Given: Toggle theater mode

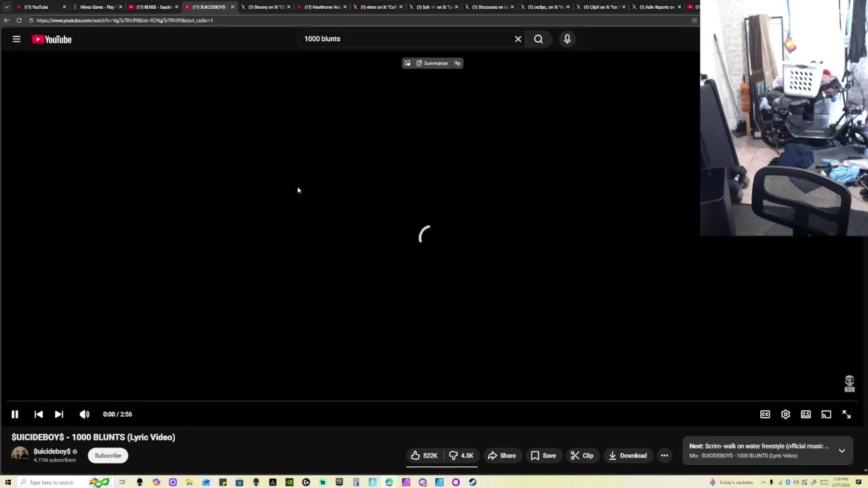Looking at the screenshot, I should tap(806, 414).
